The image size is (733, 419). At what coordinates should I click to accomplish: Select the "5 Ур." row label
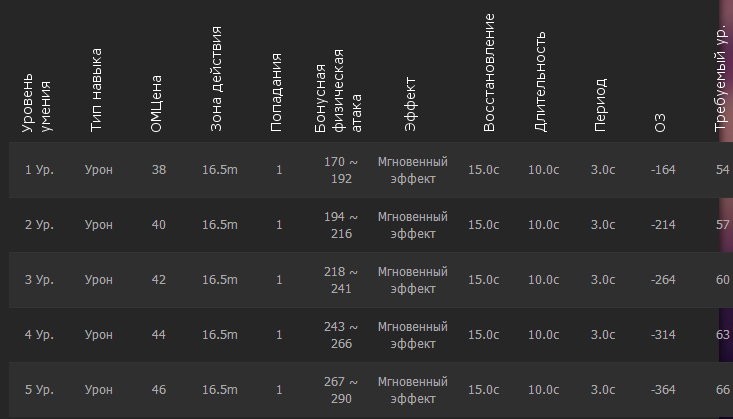click(39, 389)
